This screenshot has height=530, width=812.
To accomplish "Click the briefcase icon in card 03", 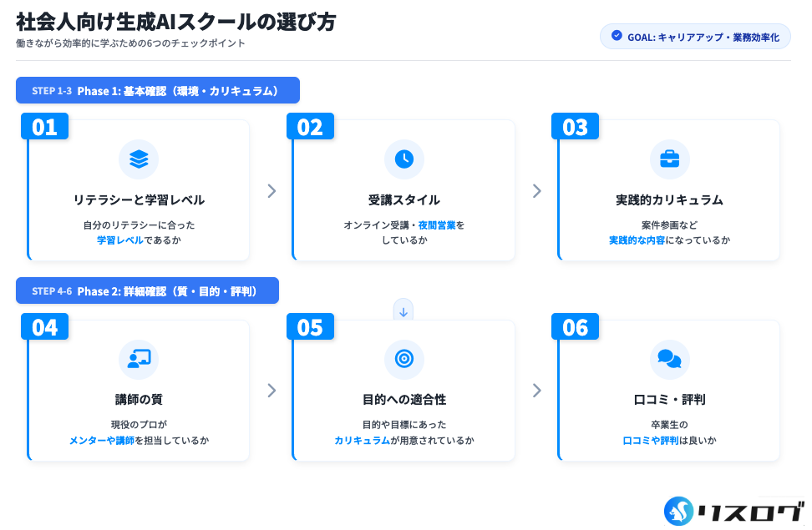I will click(669, 159).
